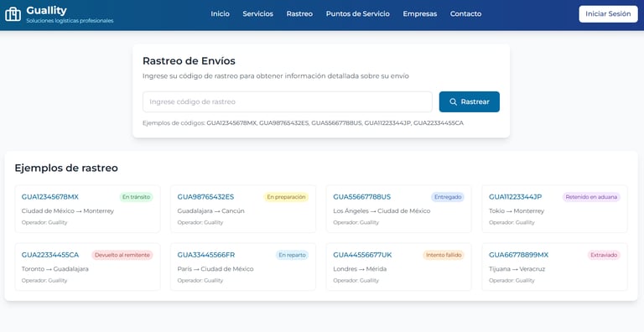Screen dimensions: 644x332
Task: Click the En tránsito status badge
Action: point(137,197)
